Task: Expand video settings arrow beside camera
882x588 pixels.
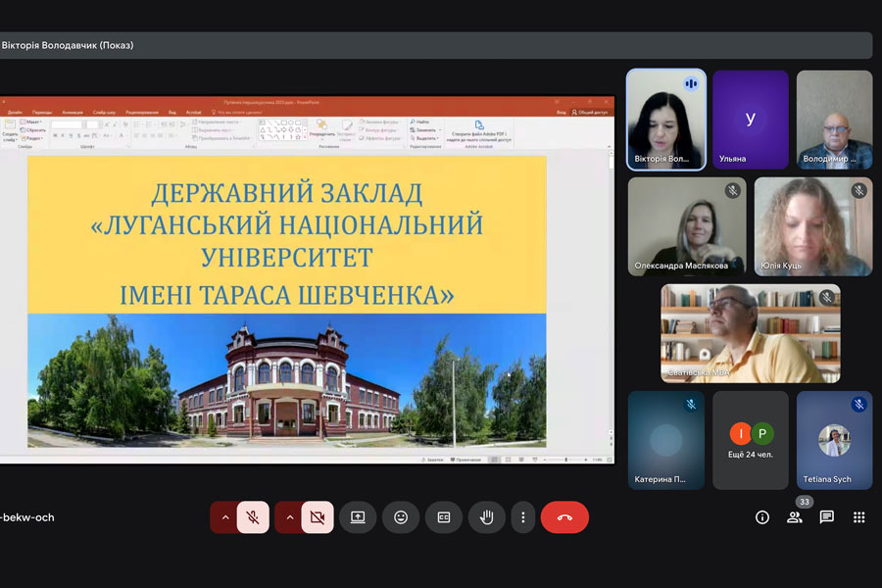Action: point(289,517)
